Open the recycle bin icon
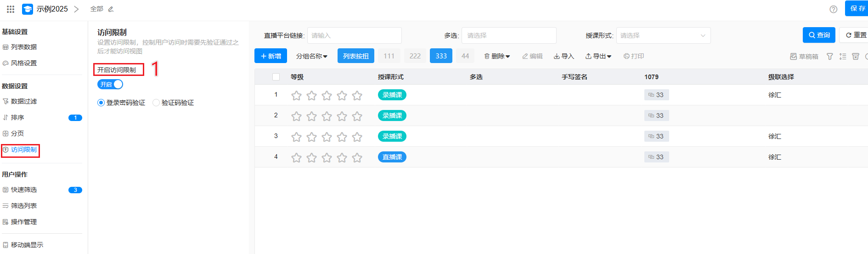 click(855, 56)
